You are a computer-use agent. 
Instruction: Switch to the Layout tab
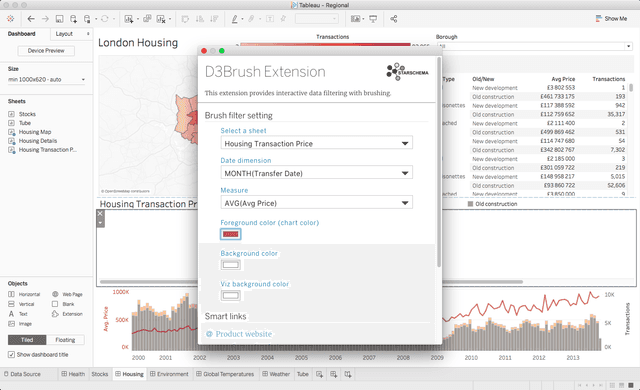pyautogui.click(x=64, y=34)
